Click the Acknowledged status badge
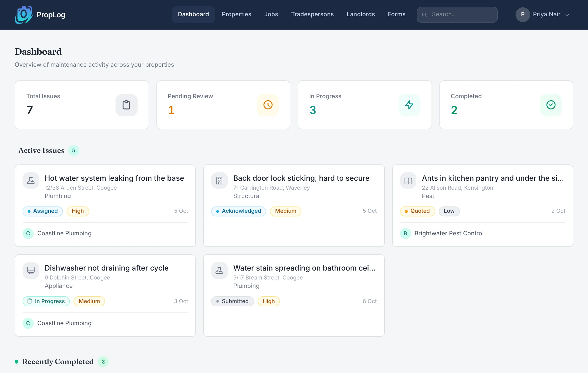Image resolution: width=588 pixels, height=373 pixels. click(239, 211)
